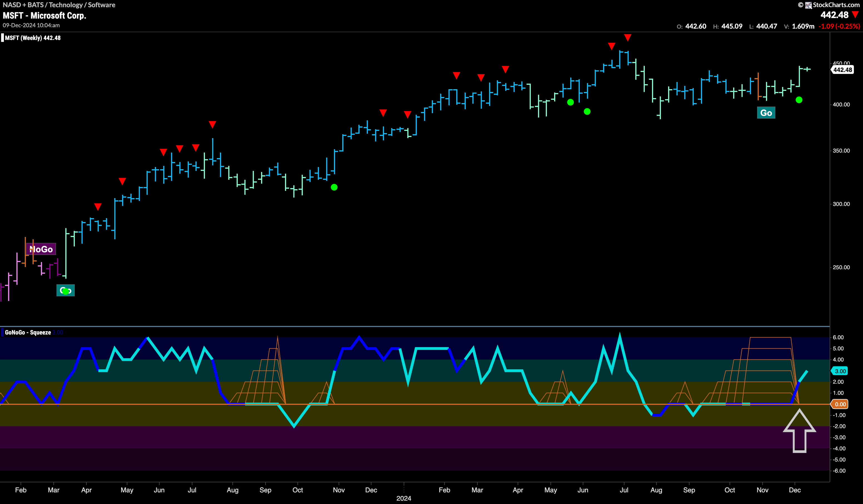Click the cyan 3.00 oscillator value tag
This screenshot has height=504, width=863.
tap(840, 371)
